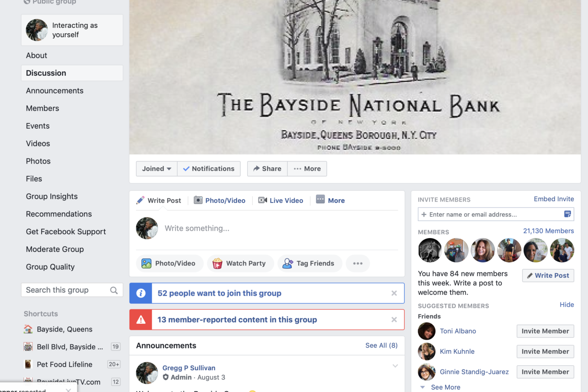
Task: Open Moderate Group
Action: pos(55,249)
